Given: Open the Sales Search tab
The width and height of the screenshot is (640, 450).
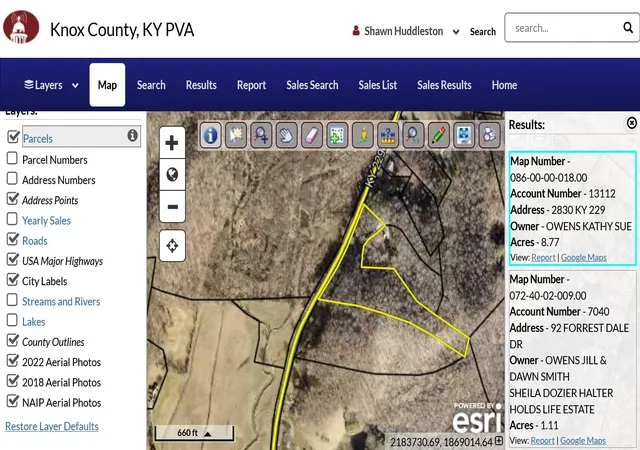Looking at the screenshot, I should point(312,85).
